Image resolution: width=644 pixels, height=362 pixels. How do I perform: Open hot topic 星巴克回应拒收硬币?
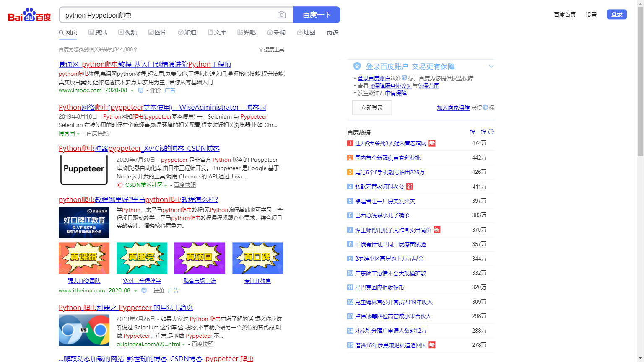coord(379,287)
